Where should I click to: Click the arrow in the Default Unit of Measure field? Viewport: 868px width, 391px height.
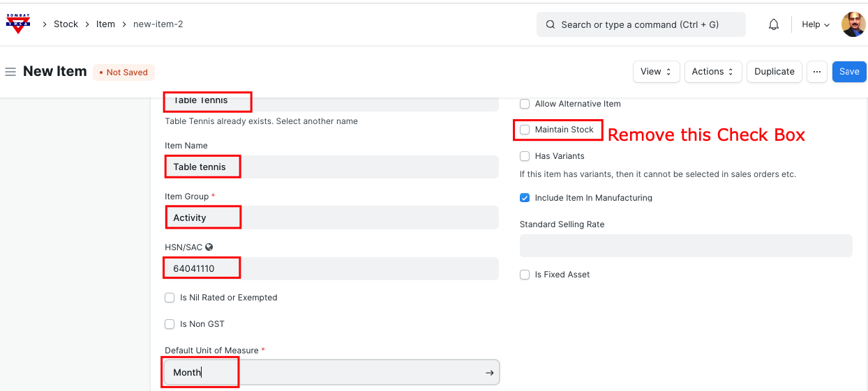click(x=489, y=373)
